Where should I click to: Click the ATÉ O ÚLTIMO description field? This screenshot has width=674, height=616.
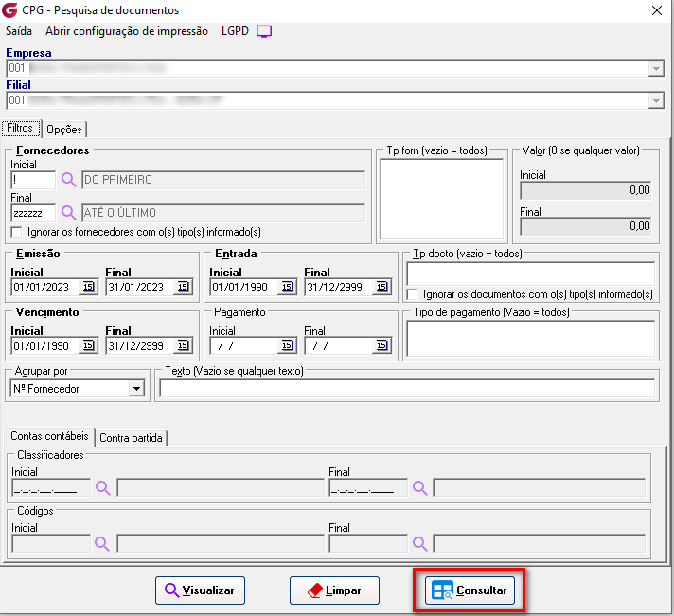pos(223,213)
